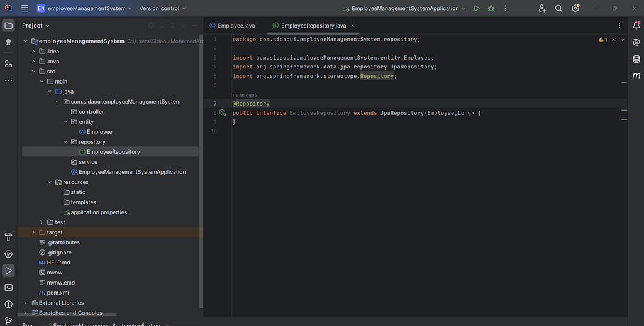Expand the .idea folder
The height and width of the screenshot is (326, 644).
[33, 52]
